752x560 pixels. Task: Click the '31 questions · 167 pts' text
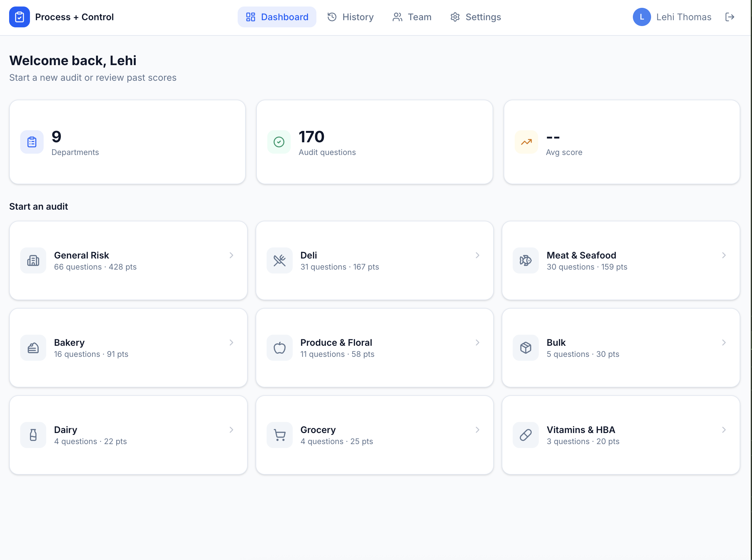pyautogui.click(x=340, y=267)
